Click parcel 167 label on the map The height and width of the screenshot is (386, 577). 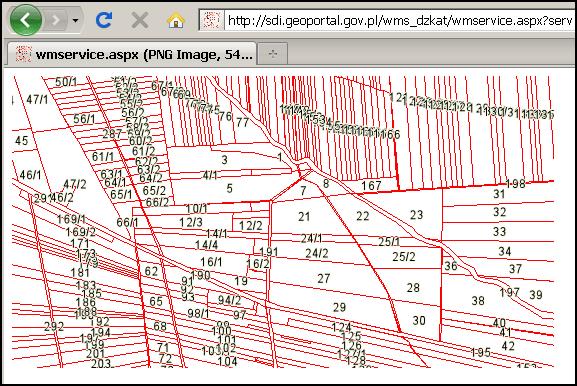[x=371, y=185]
